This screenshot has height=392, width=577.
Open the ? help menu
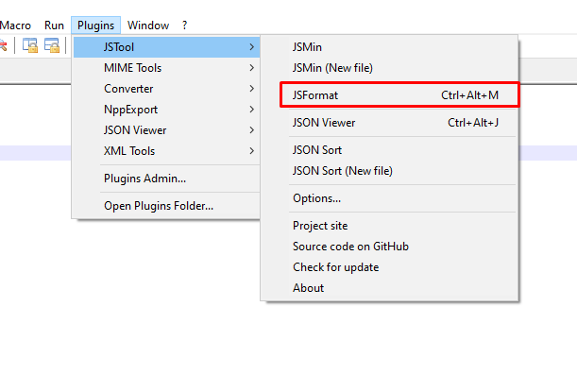184,26
